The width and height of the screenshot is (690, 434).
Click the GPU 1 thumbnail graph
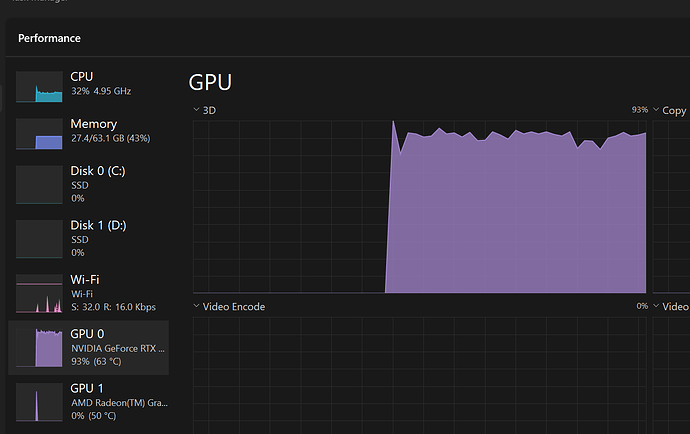click(39, 402)
